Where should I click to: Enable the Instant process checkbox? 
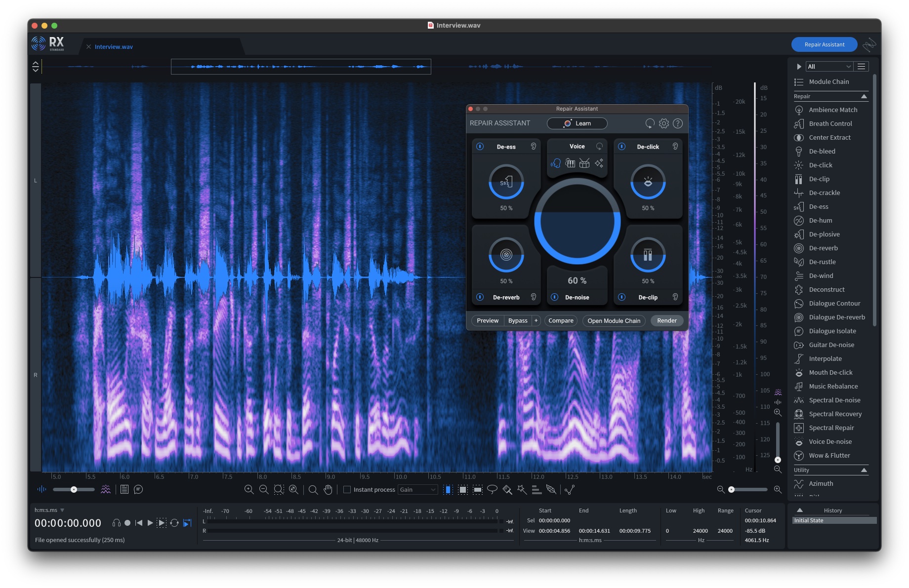click(x=347, y=489)
